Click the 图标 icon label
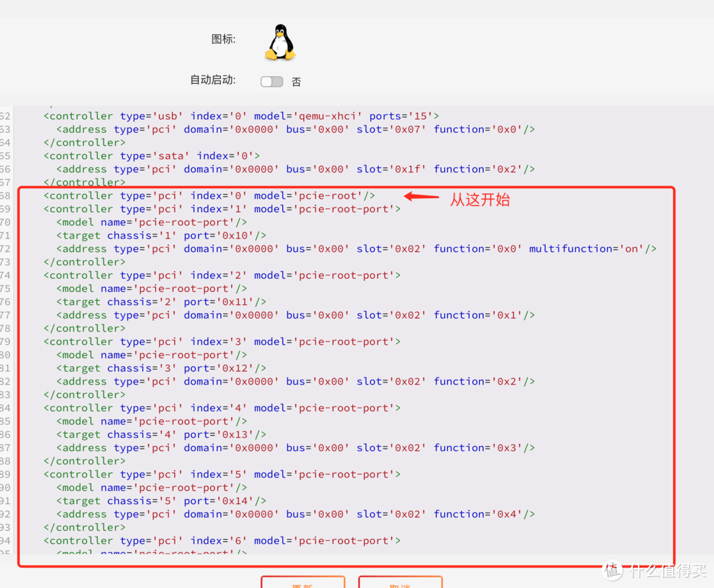714x588 pixels. [x=223, y=40]
